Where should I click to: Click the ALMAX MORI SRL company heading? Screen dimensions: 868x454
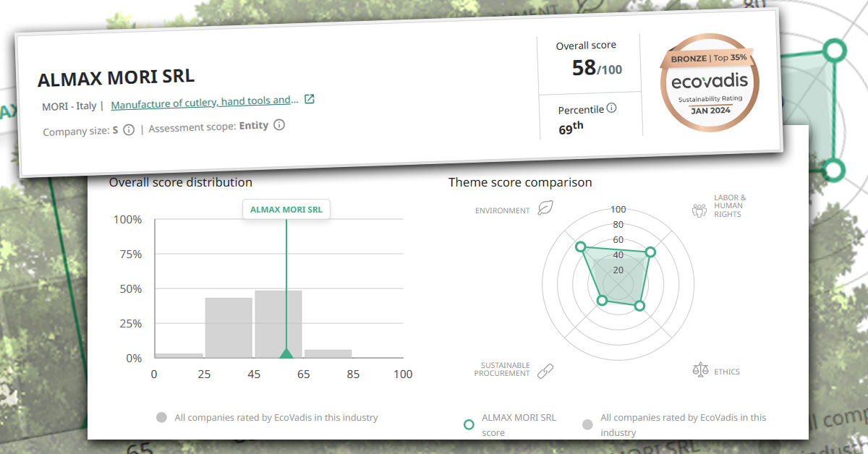(x=116, y=78)
